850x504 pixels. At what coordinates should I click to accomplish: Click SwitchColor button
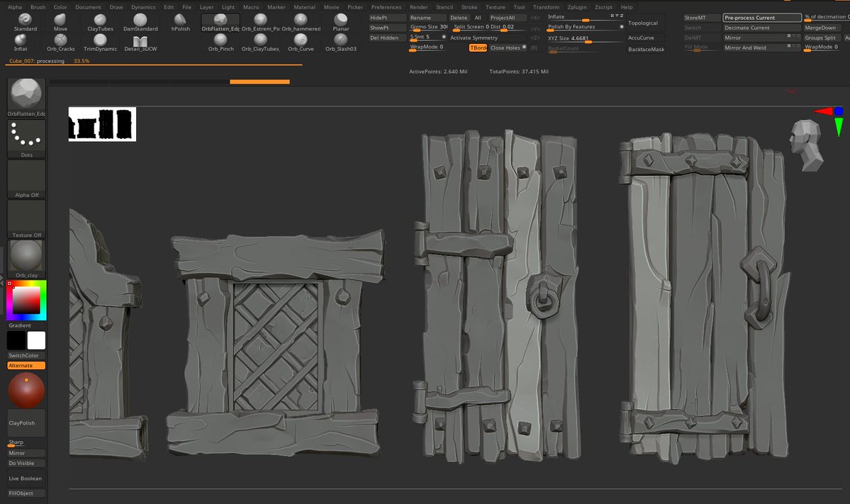click(26, 356)
